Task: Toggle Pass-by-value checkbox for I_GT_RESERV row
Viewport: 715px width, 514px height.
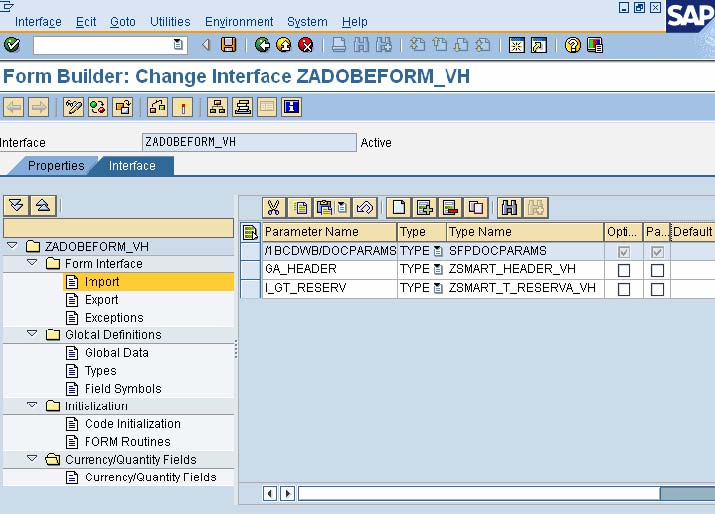Action: (657, 289)
